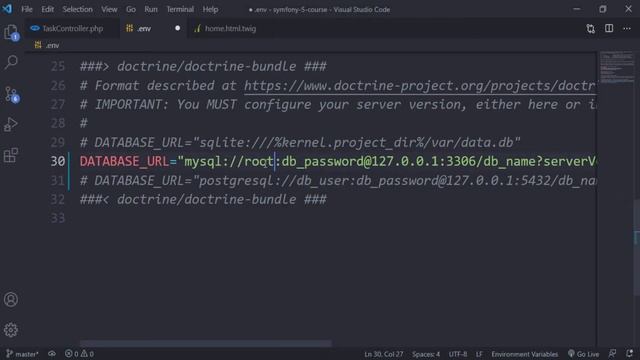
Task: Click LF end of line status item
Action: click(479, 354)
